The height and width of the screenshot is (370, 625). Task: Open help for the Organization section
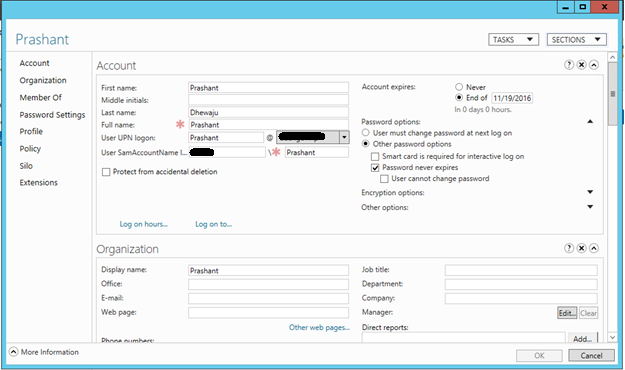pyautogui.click(x=569, y=248)
